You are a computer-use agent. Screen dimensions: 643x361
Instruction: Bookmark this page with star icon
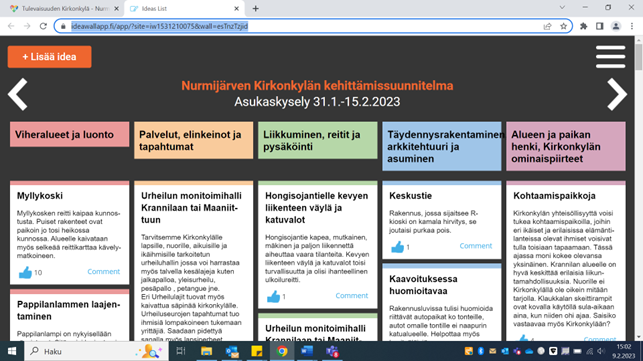coord(563,26)
